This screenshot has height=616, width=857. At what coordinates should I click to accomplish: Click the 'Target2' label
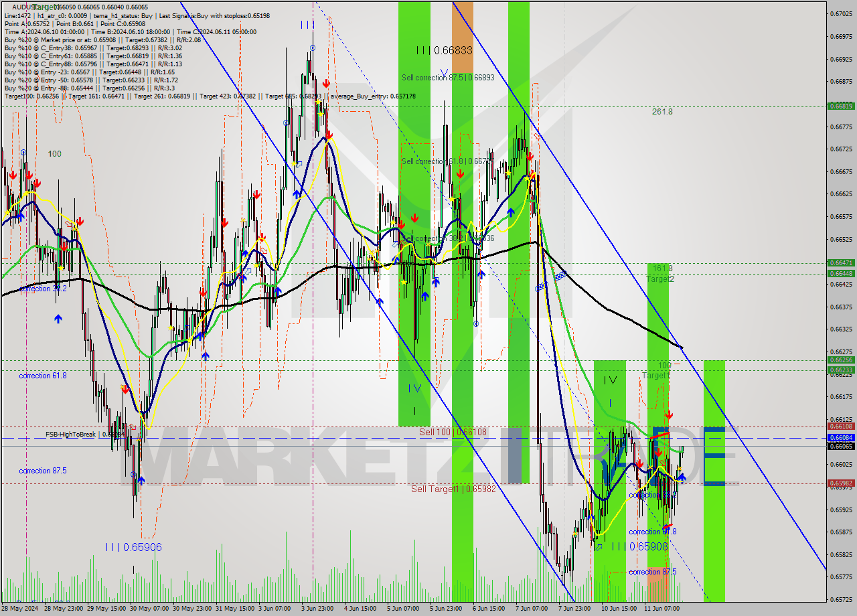pyautogui.click(x=660, y=279)
